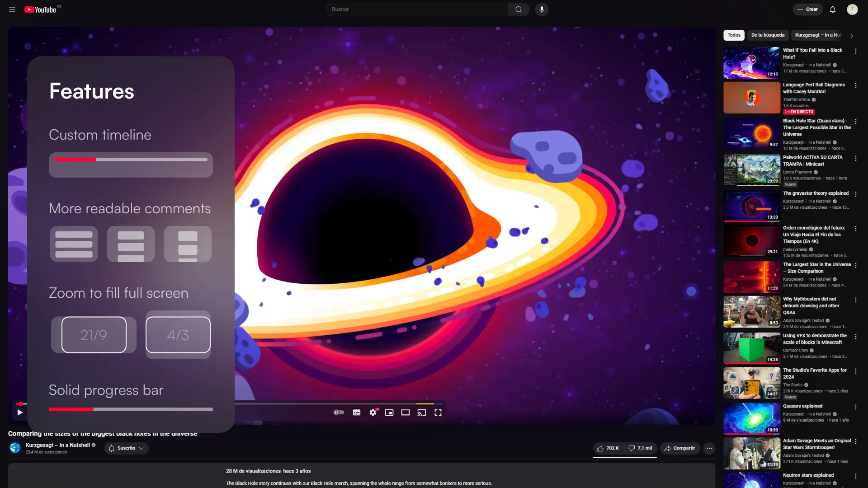868x488 pixels.
Task: Select the Todos filter chip
Action: pyautogui.click(x=733, y=35)
